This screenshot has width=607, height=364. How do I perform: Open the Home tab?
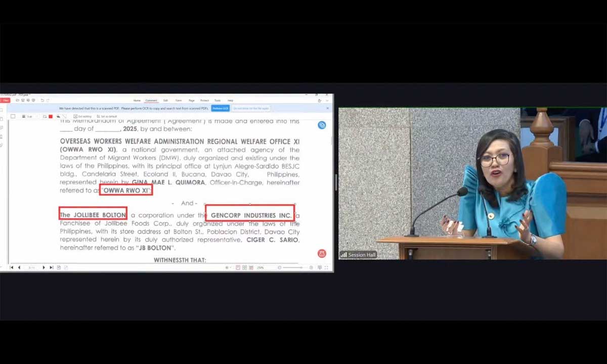[137, 101]
